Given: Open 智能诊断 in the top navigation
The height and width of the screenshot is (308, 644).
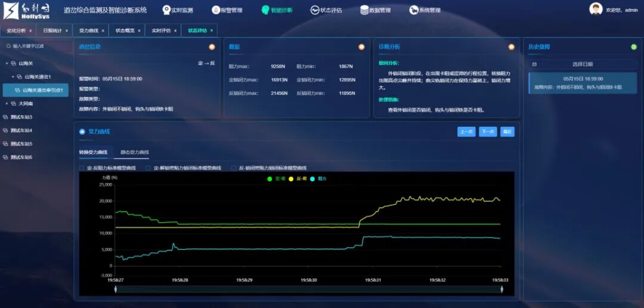Looking at the screenshot, I should 277,10.
